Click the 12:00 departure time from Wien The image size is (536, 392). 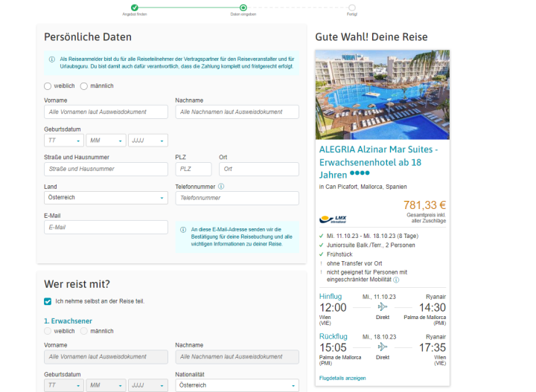click(333, 307)
